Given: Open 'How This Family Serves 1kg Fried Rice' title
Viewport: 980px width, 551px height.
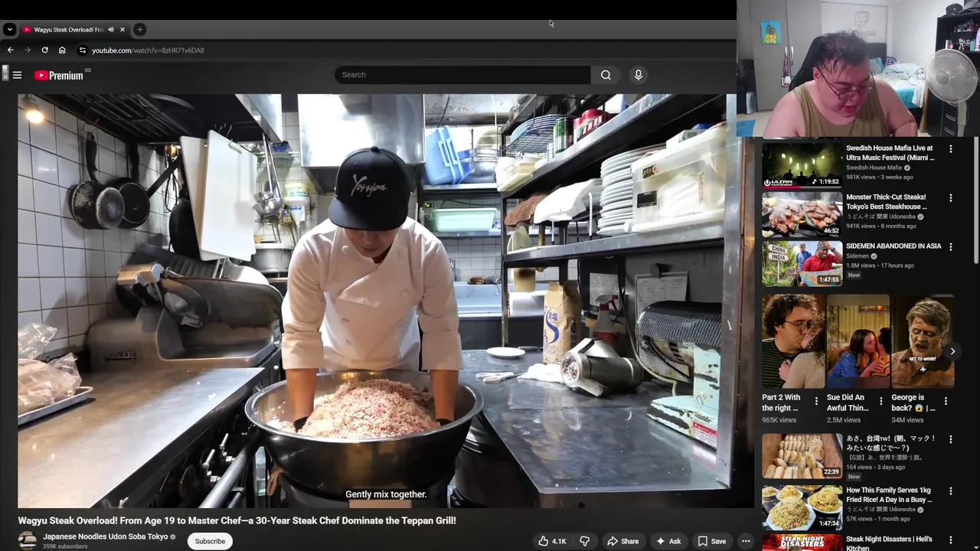Looking at the screenshot, I should tap(889, 494).
